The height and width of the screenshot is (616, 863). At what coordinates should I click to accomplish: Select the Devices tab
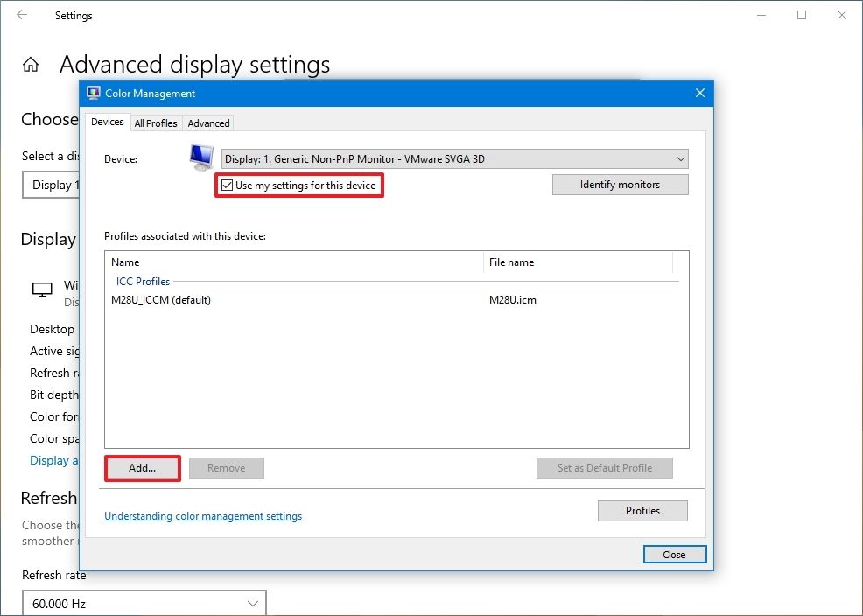tap(107, 122)
